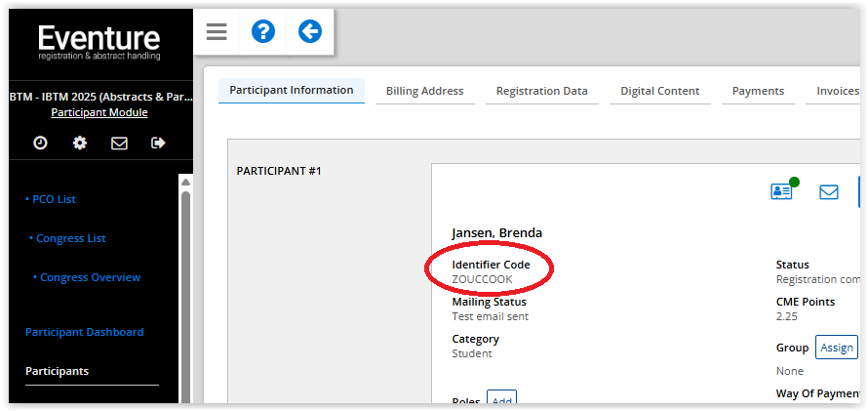Open settings with the gear icon
The width and height of the screenshot is (868, 411).
coord(80,143)
